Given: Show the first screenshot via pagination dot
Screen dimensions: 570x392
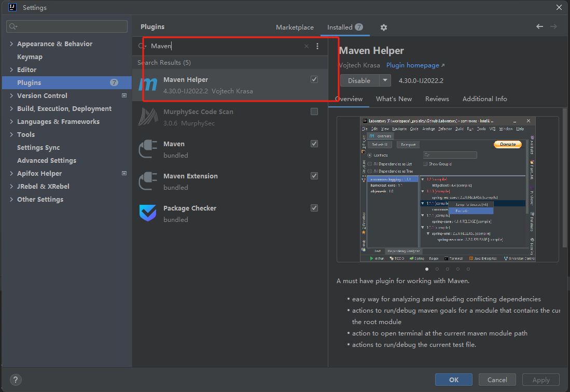Looking at the screenshot, I should click(427, 269).
